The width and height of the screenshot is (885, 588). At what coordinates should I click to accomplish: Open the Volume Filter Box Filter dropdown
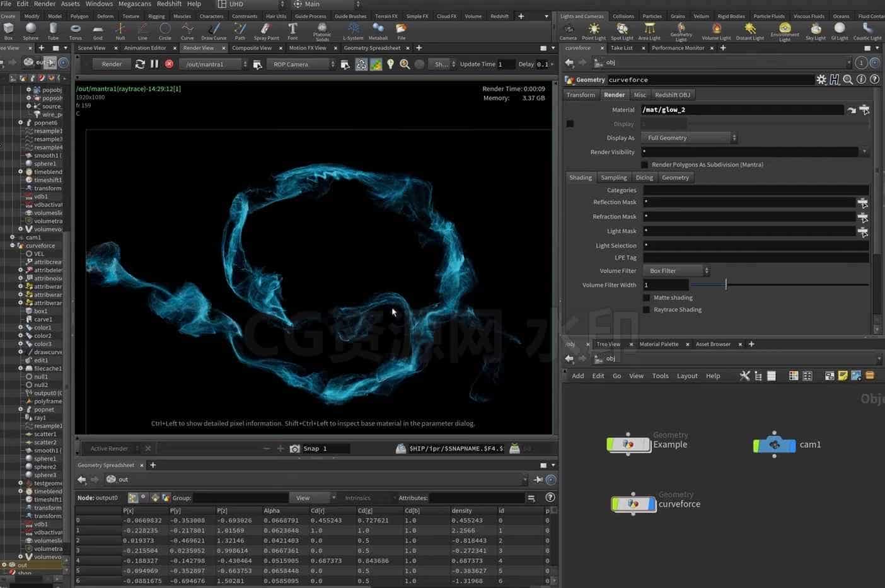tap(676, 270)
